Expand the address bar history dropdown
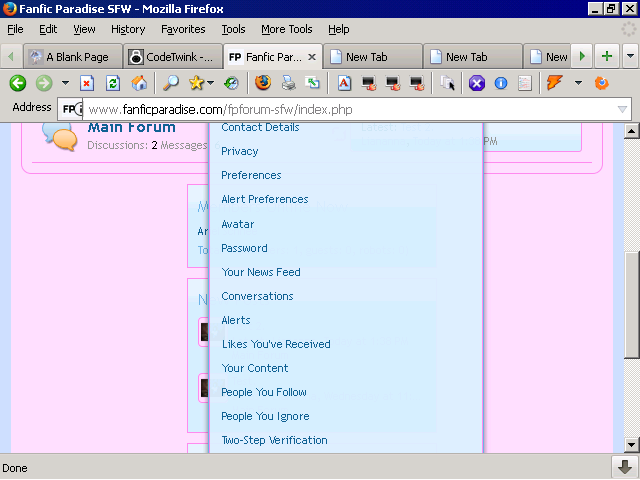 [x=622, y=109]
